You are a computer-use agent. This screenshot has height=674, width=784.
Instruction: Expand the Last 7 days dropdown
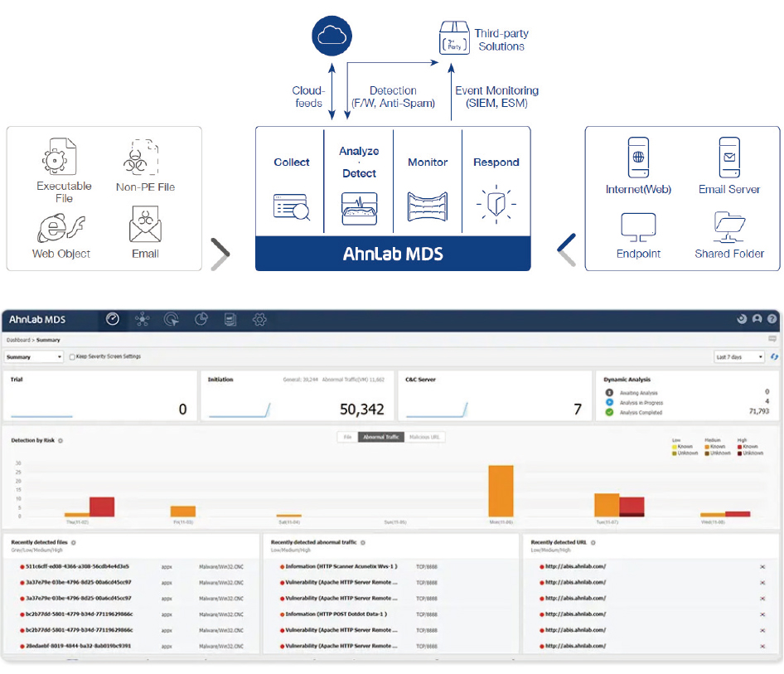point(738,356)
